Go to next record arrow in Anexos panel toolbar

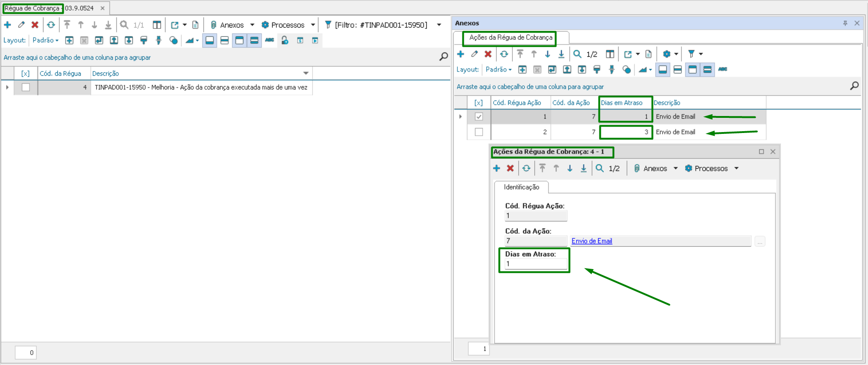pos(548,54)
